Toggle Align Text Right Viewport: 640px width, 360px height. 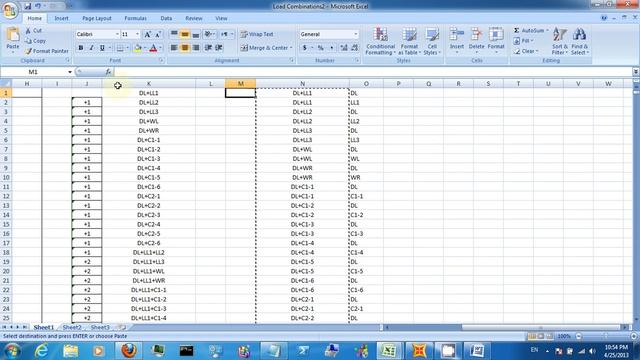[x=196, y=48]
